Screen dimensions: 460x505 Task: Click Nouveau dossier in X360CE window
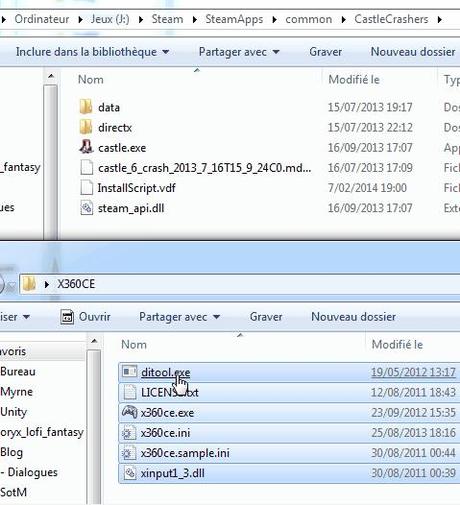(353, 317)
